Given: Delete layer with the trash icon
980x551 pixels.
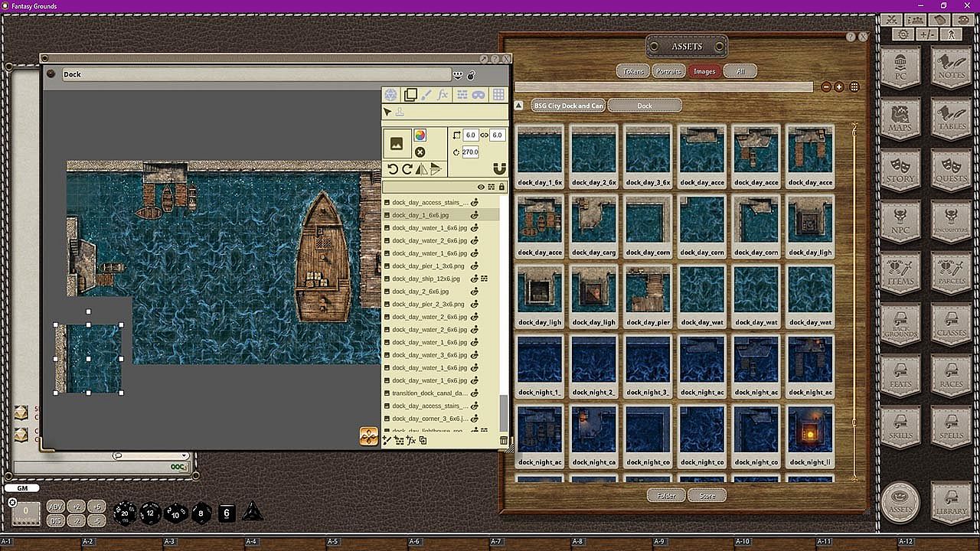Looking at the screenshot, I should [x=503, y=440].
